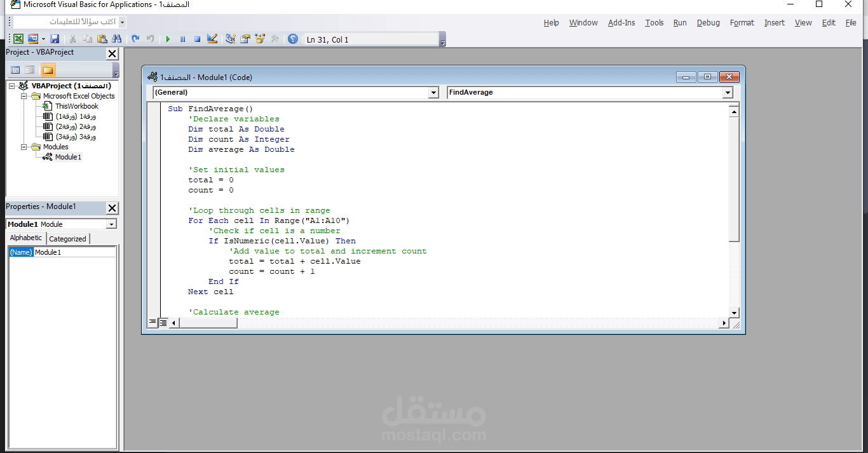Click the Redo arrow icon

coord(150,39)
